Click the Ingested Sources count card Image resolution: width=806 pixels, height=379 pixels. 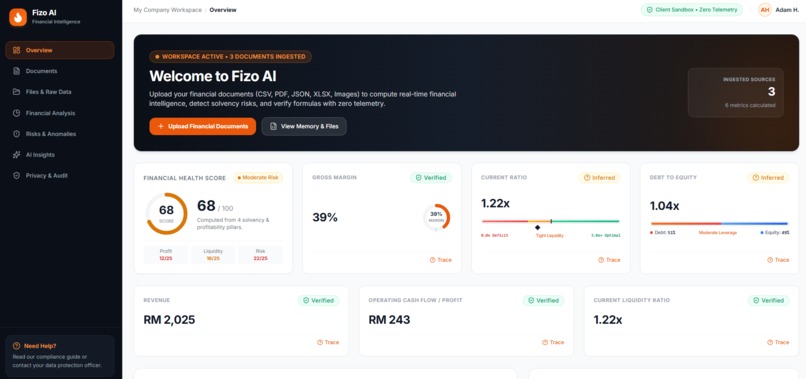tap(736, 93)
